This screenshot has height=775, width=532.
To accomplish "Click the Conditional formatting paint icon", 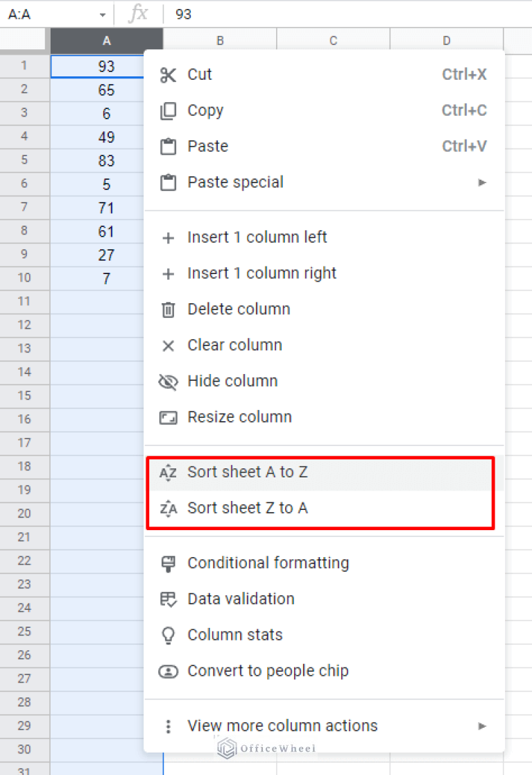I will click(168, 563).
